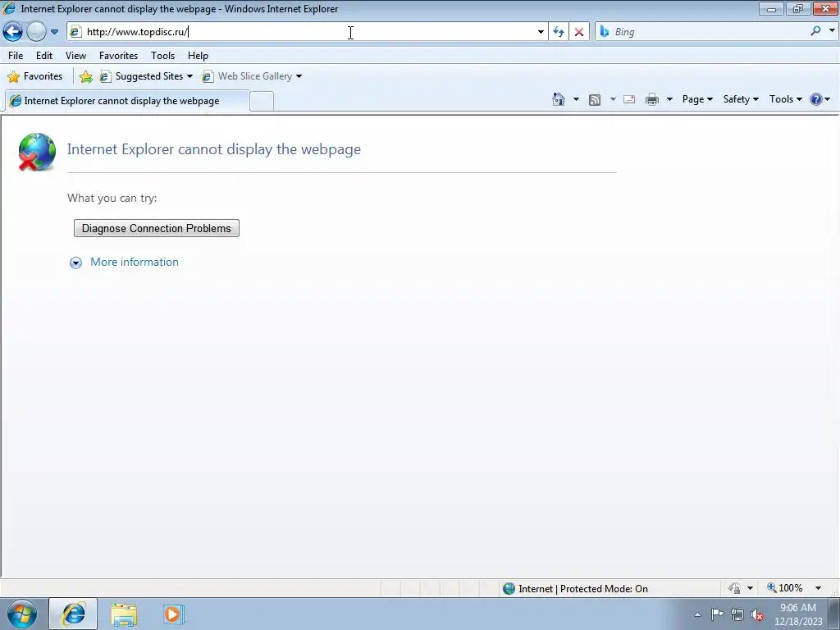
Task: Open Windows Explorer from taskbar
Action: (124, 614)
